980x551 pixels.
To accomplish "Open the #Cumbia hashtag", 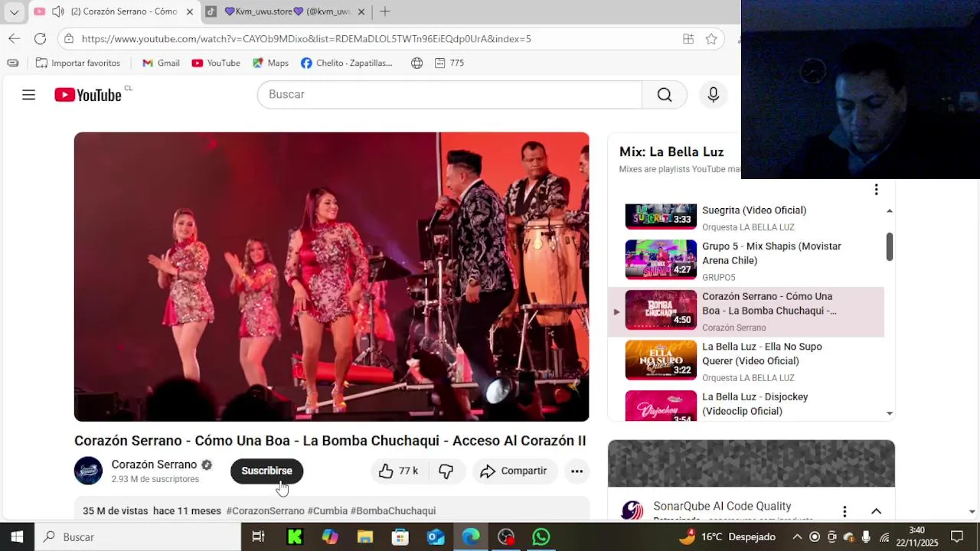I will [328, 510].
